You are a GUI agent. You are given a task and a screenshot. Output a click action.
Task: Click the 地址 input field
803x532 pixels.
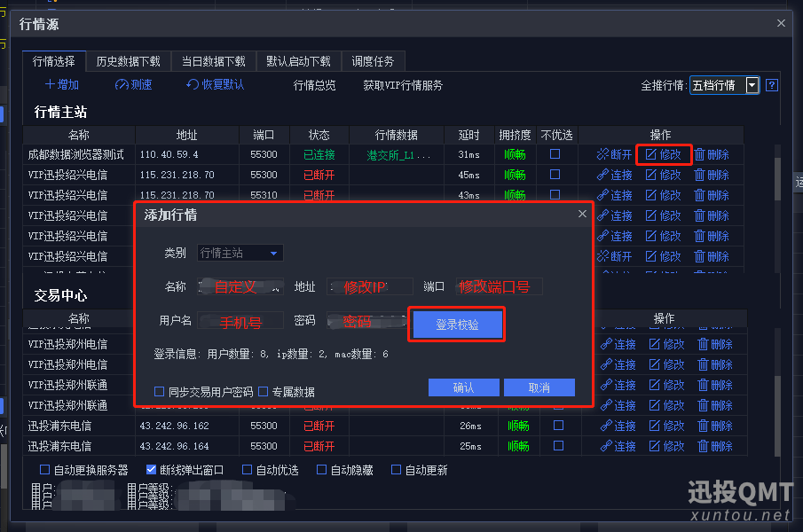(x=370, y=286)
